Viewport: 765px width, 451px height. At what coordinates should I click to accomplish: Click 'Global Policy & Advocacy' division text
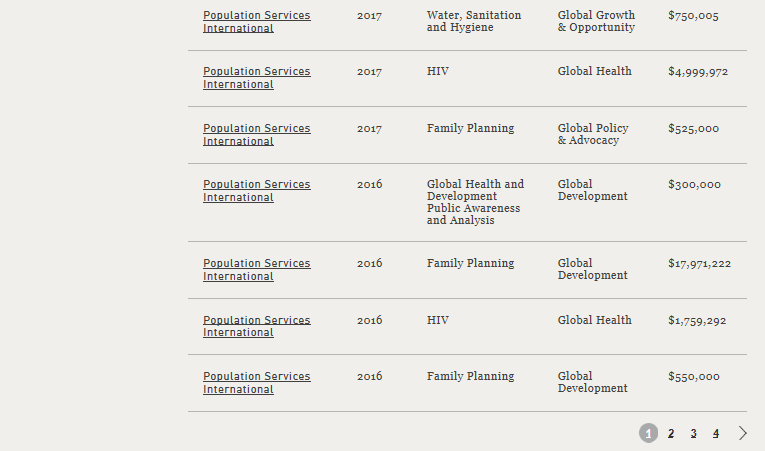593,134
